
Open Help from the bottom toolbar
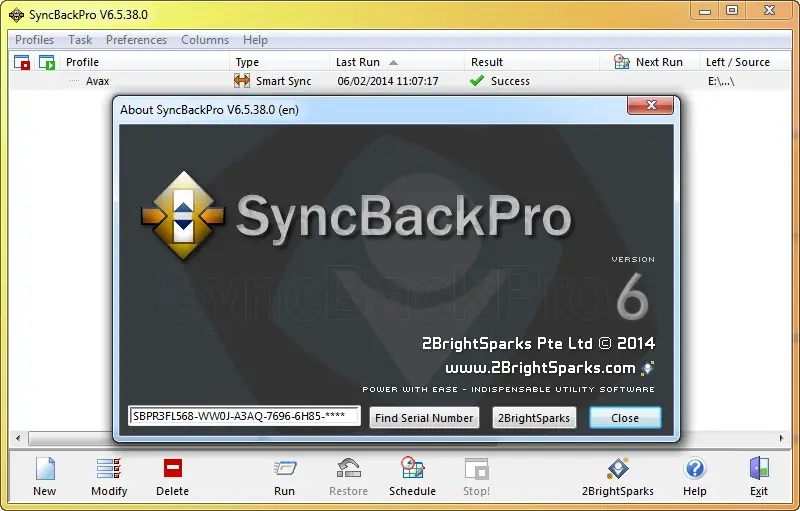695,469
